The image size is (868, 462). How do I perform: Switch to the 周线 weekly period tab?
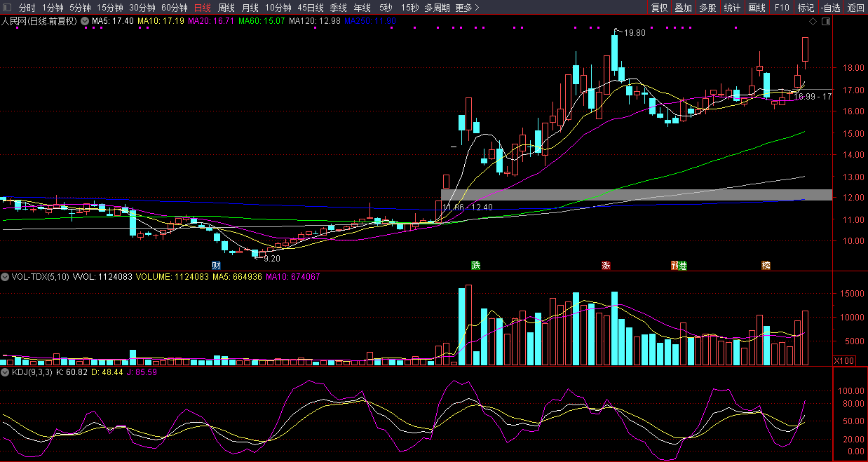(226, 8)
